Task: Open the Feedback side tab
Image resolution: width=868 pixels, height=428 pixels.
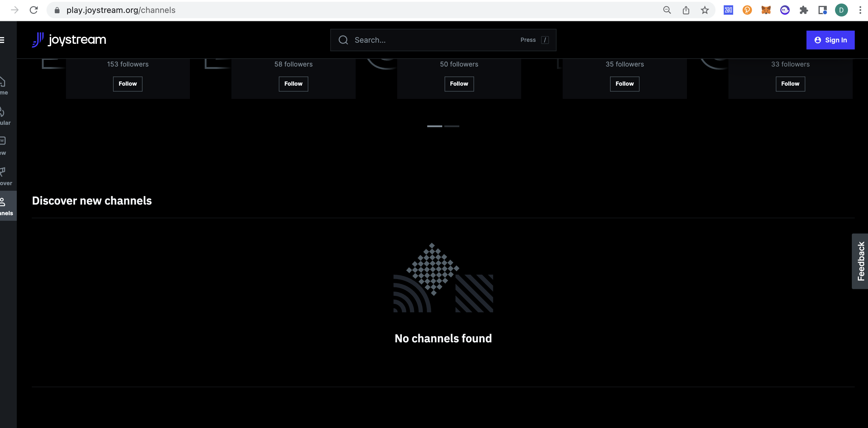Action: tap(860, 261)
